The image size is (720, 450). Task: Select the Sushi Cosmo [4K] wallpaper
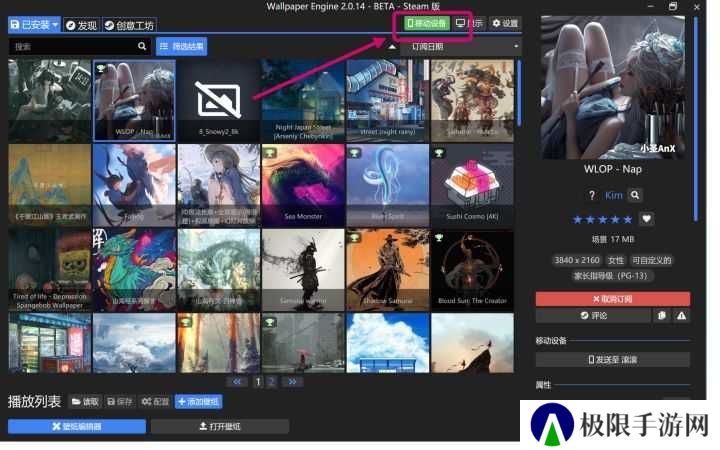pyautogui.click(x=472, y=185)
